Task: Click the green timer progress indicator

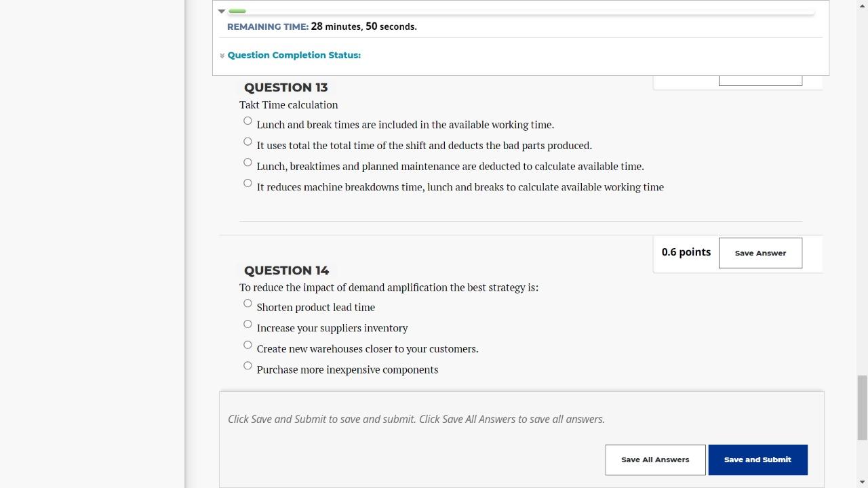Action: [x=237, y=12]
